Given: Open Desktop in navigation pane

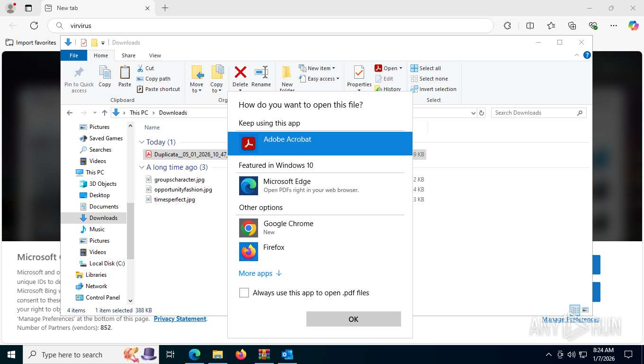Looking at the screenshot, I should pos(94,195).
